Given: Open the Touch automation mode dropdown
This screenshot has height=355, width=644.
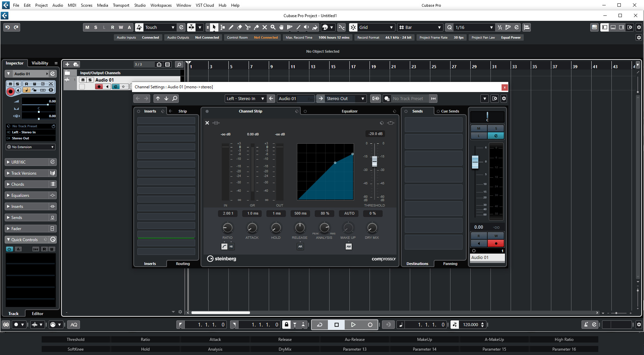Looking at the screenshot, I should click(160, 28).
